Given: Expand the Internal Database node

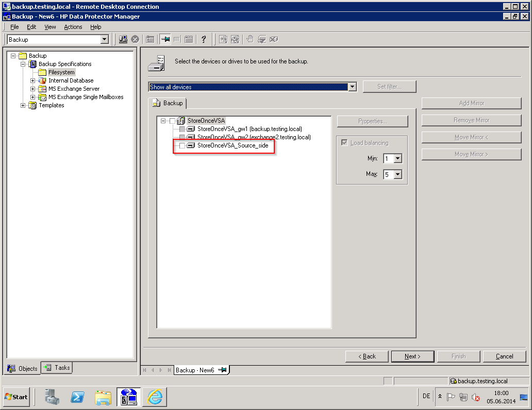Looking at the screenshot, I should pos(32,81).
